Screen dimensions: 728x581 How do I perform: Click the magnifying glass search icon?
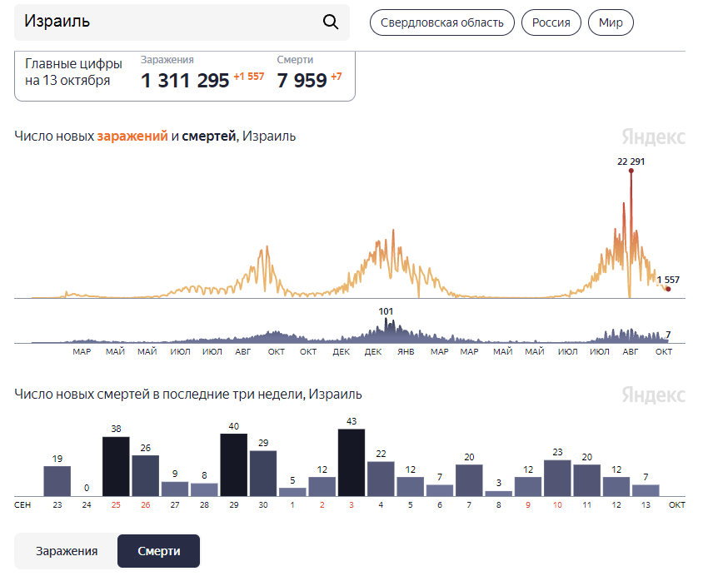(x=330, y=22)
